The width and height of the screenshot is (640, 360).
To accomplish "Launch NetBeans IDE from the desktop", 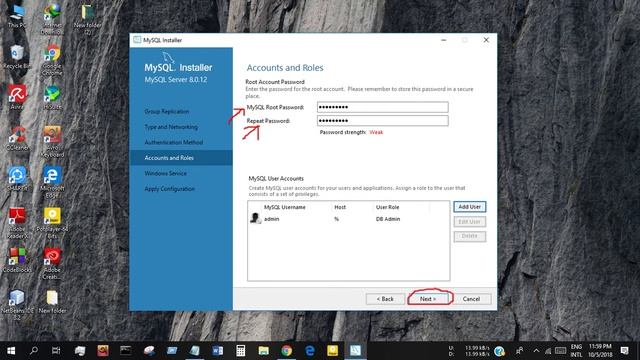I will pyautogui.click(x=17, y=304).
